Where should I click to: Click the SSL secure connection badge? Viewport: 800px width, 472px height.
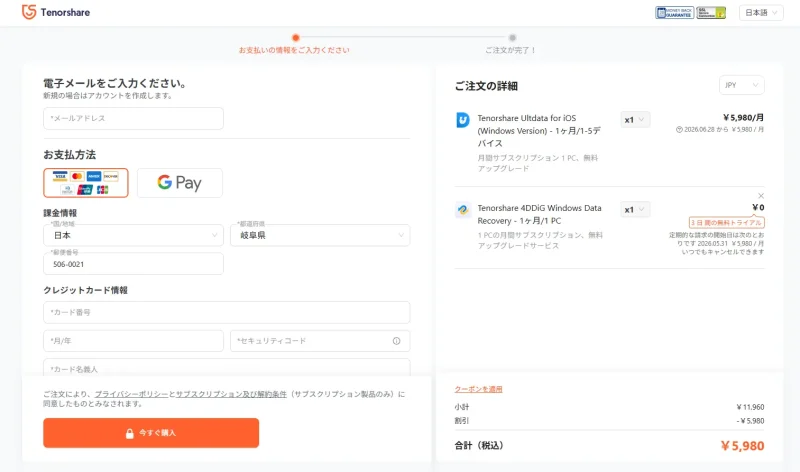pos(711,13)
